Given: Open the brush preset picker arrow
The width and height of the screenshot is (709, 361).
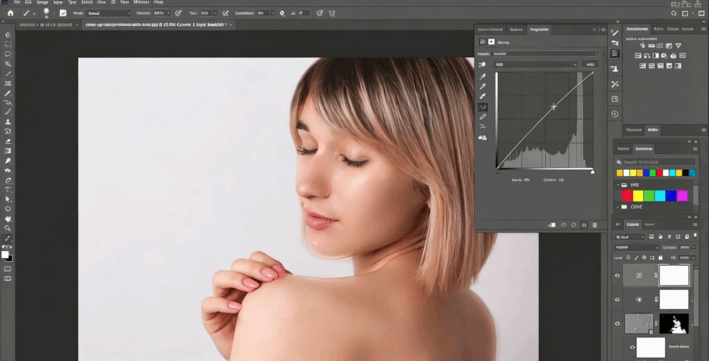Looking at the screenshot, I should pos(53,14).
